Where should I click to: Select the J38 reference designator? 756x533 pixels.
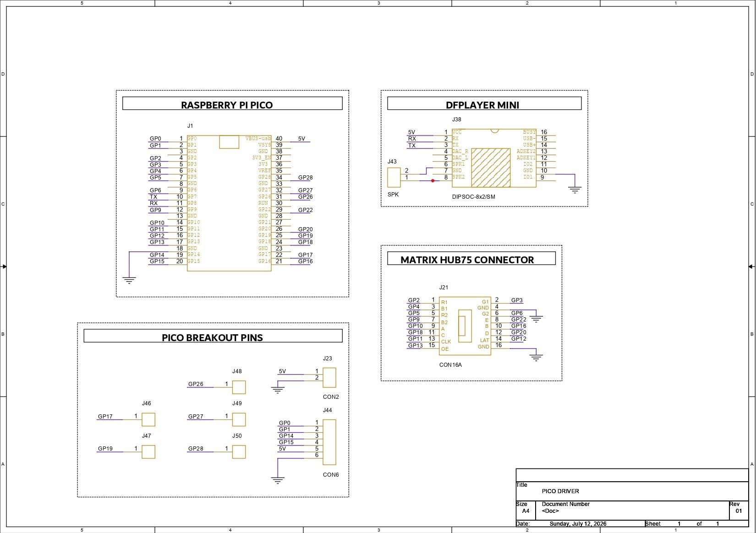[x=457, y=119]
